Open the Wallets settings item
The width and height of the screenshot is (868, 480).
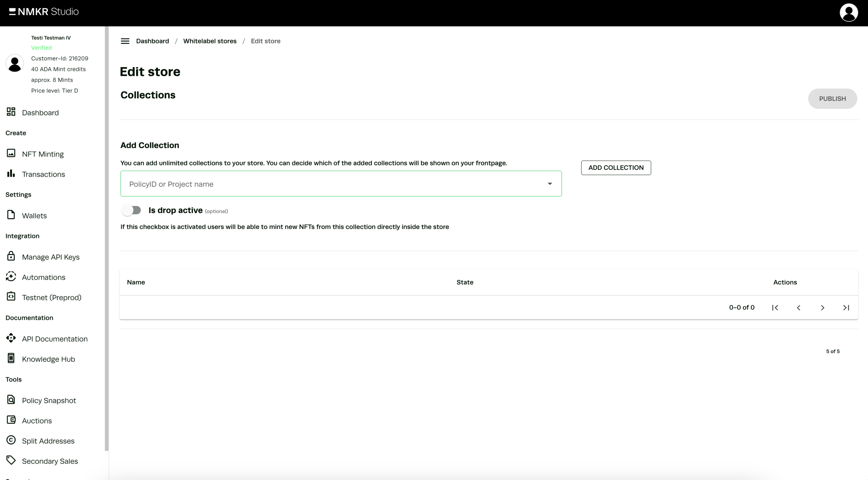coord(34,216)
